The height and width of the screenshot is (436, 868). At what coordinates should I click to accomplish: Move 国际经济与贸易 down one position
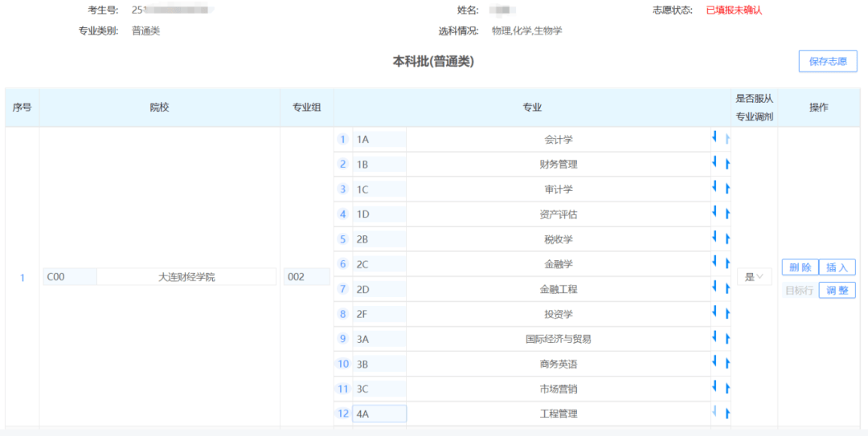tap(714, 336)
